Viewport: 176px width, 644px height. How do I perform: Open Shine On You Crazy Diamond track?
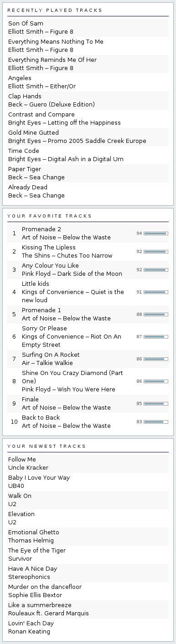pos(72,377)
